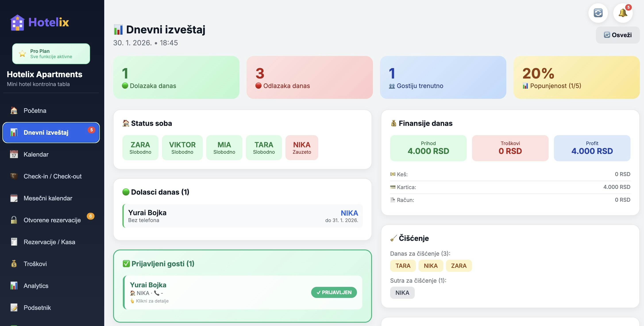This screenshot has width=644, height=326.
Task: Select the NIKA occupied room tile
Action: [x=301, y=148]
